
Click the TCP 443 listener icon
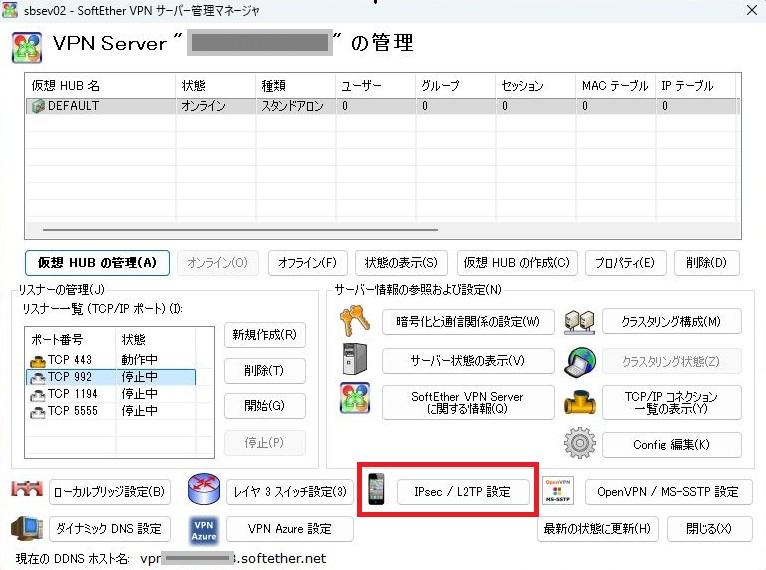point(38,361)
